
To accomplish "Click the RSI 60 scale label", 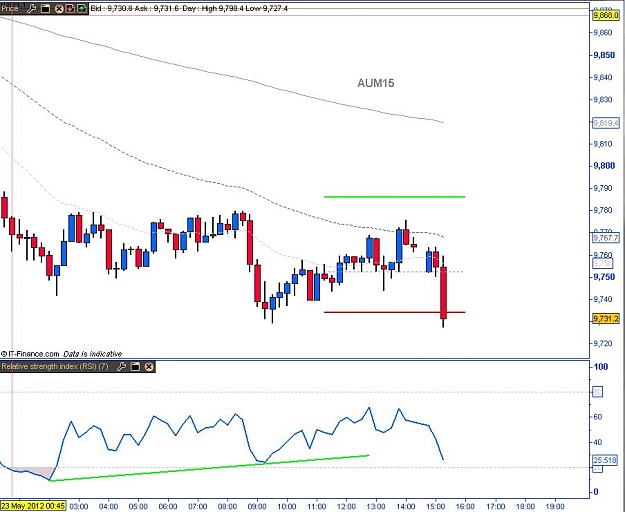I will pyautogui.click(x=598, y=417).
